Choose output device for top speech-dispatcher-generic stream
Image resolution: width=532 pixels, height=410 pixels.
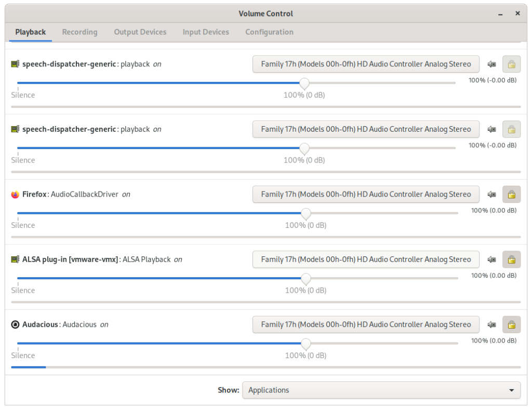[366, 64]
